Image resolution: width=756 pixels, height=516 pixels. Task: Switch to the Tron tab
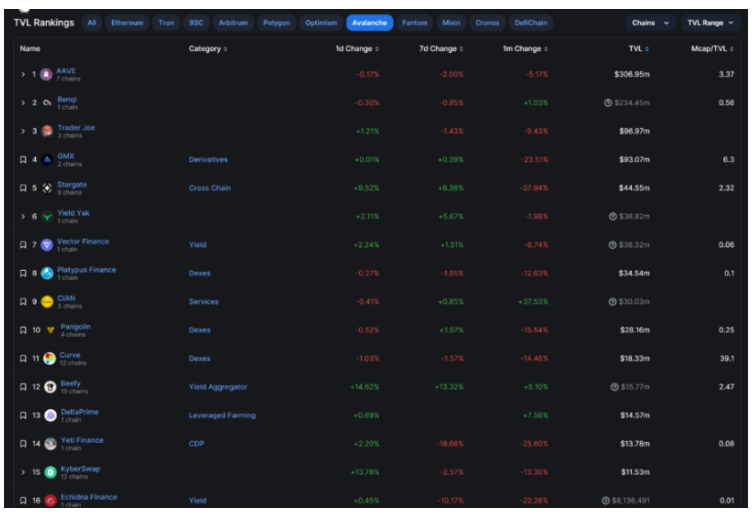point(166,23)
